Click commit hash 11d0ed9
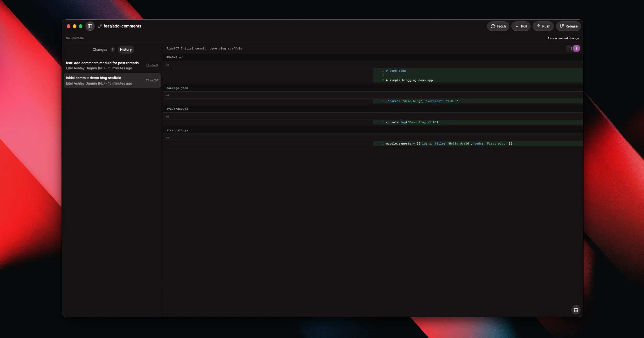 [152, 65]
